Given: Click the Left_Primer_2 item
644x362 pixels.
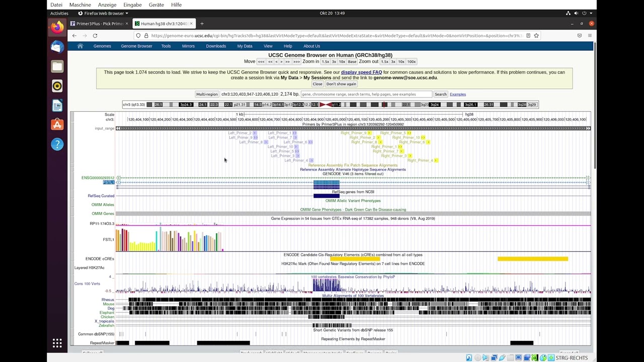Looking at the screenshot, I should [243, 133].
